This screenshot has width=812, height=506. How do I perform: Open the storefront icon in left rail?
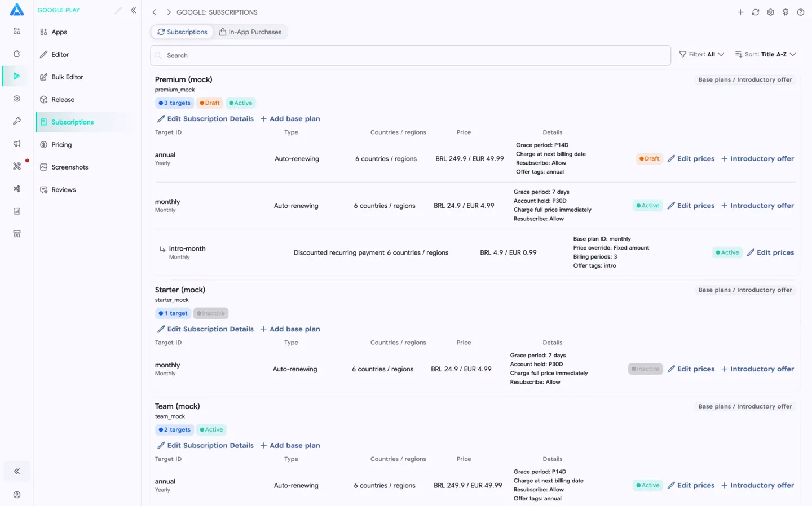(x=17, y=234)
